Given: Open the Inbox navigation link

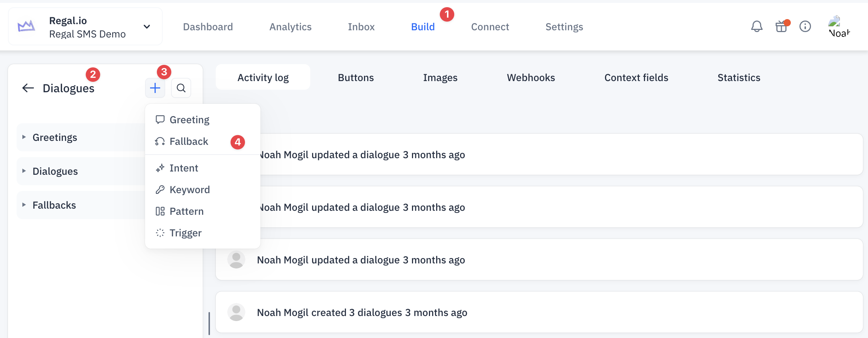Looking at the screenshot, I should click(x=361, y=27).
